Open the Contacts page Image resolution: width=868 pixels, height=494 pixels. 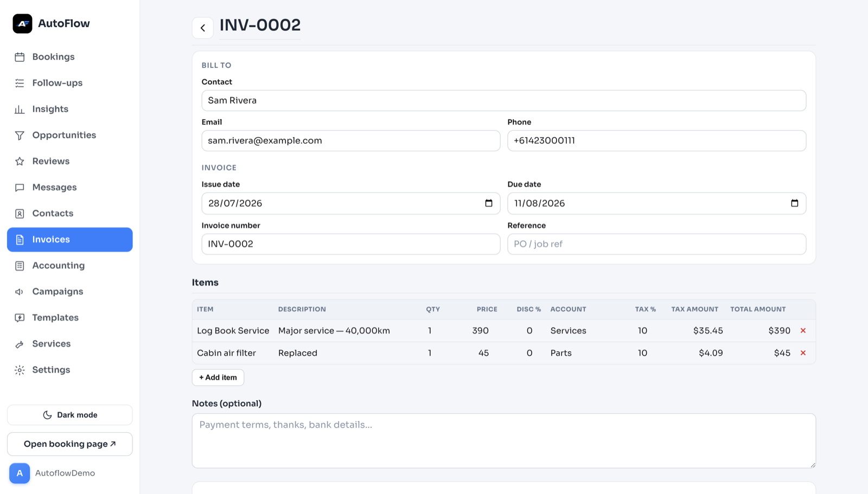pos(70,213)
